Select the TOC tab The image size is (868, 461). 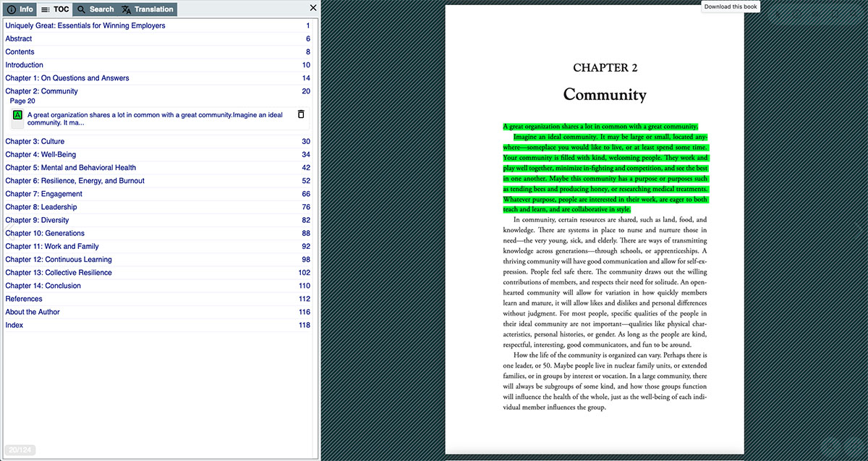55,9
